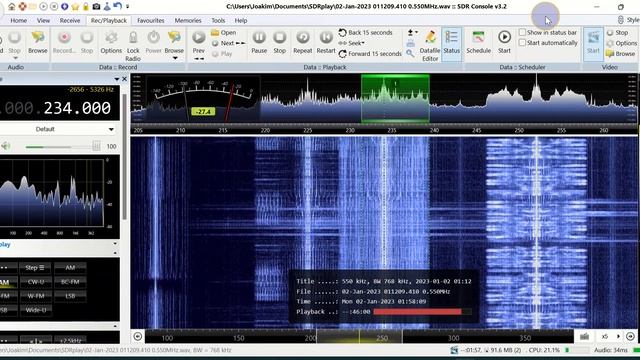640x360 pixels.
Task: Open the Memories ribbon tab
Action: click(188, 20)
